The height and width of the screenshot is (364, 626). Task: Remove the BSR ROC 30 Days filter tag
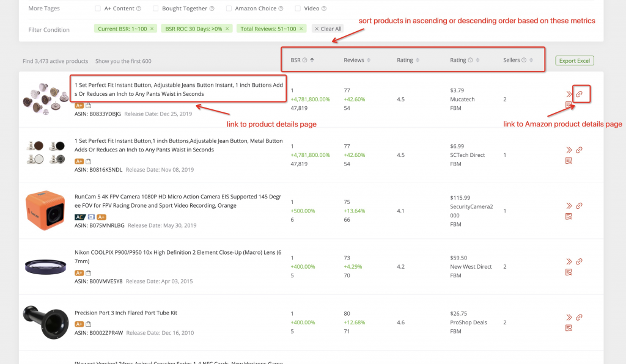pos(227,29)
